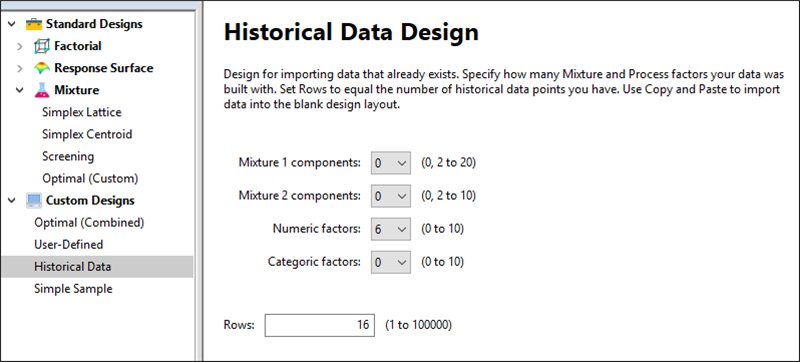Click the Response Surface plot icon

(41, 68)
